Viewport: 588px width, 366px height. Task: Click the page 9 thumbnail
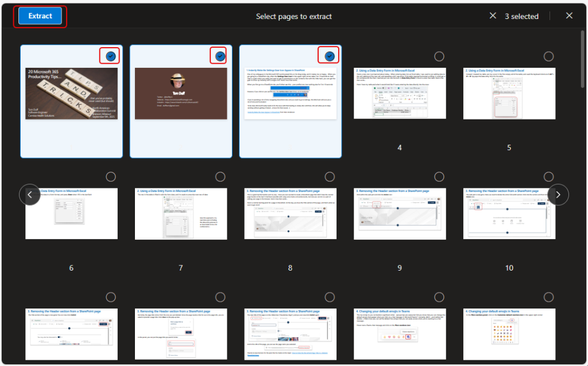(x=400, y=214)
